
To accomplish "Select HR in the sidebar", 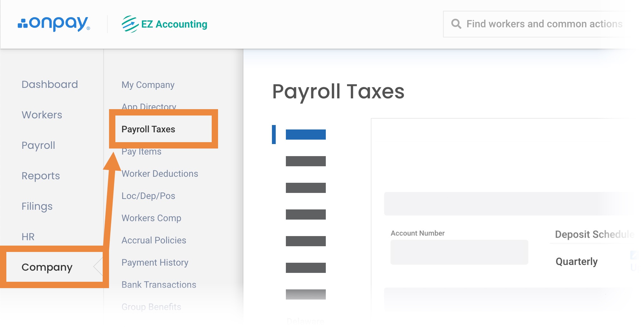I will (x=28, y=237).
